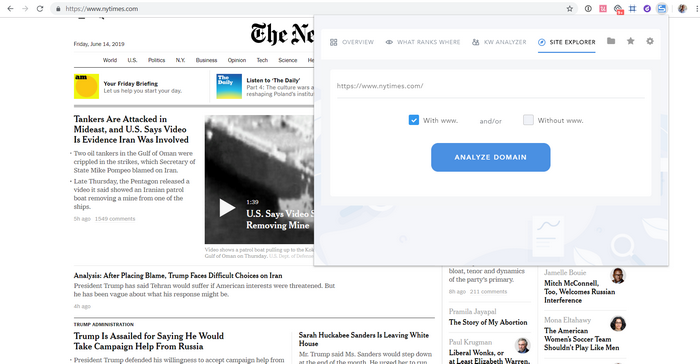Viewport: 700px width, 364px height.
Task: Switch to What Ranks Where tab
Action: click(423, 42)
